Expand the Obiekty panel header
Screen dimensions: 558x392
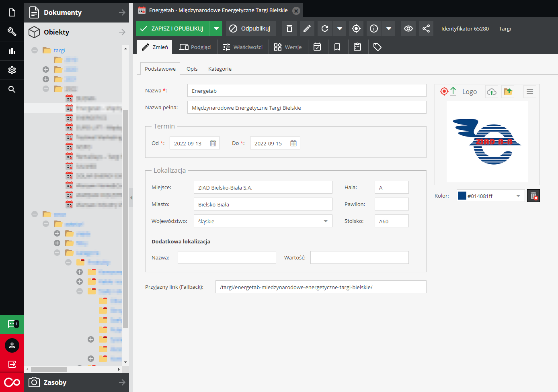[76, 32]
